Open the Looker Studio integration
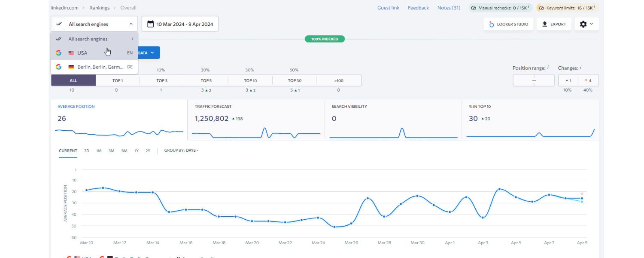The image size is (644, 258). (x=508, y=24)
